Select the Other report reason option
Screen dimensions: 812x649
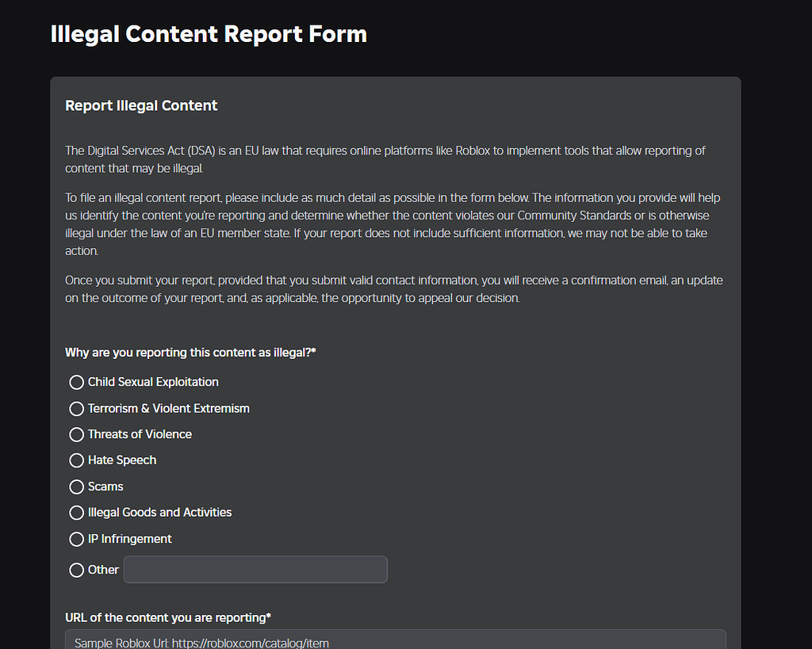76,570
